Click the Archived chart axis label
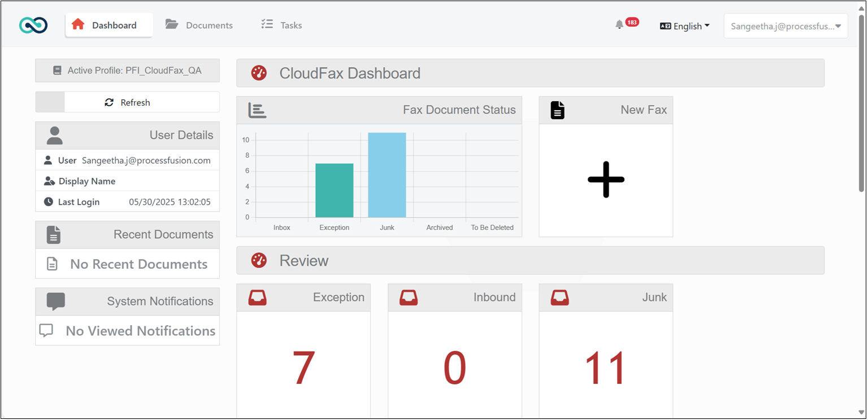This screenshot has height=420, width=868. click(440, 228)
